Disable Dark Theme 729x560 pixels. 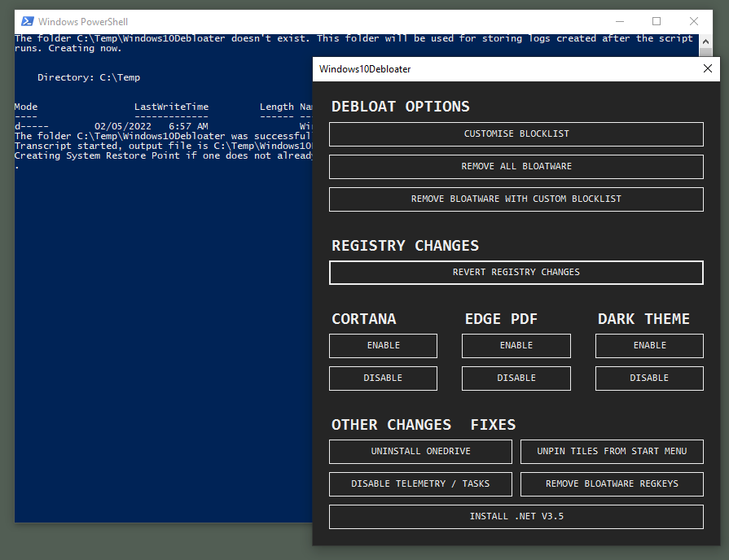pyautogui.click(x=649, y=378)
